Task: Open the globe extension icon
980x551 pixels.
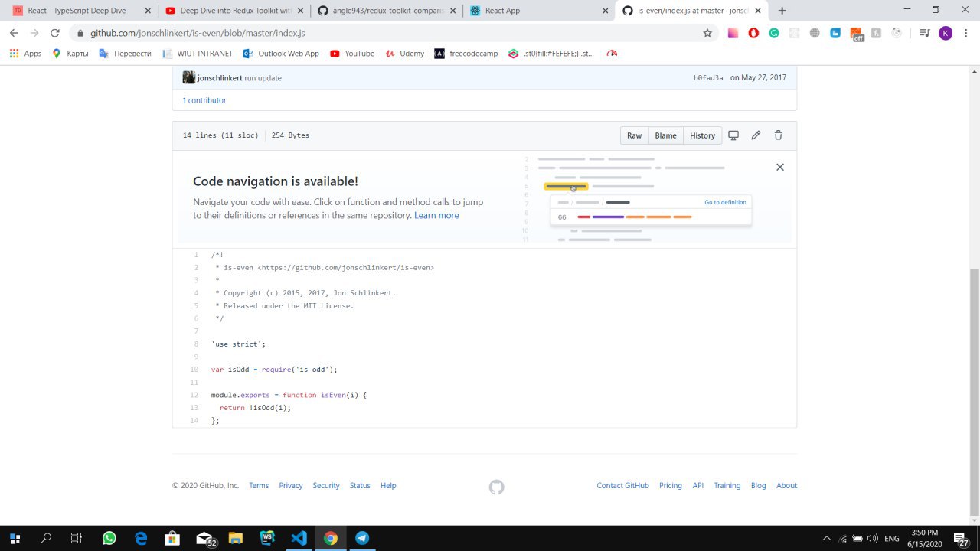Action: tap(815, 33)
